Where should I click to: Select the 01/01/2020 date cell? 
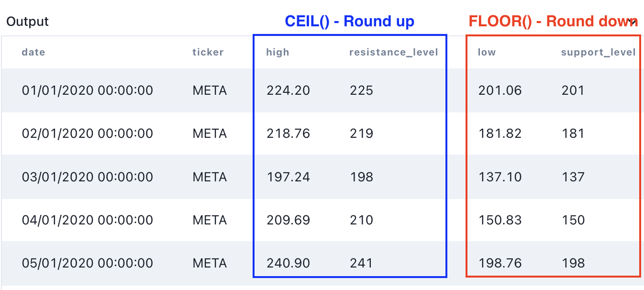point(87,90)
